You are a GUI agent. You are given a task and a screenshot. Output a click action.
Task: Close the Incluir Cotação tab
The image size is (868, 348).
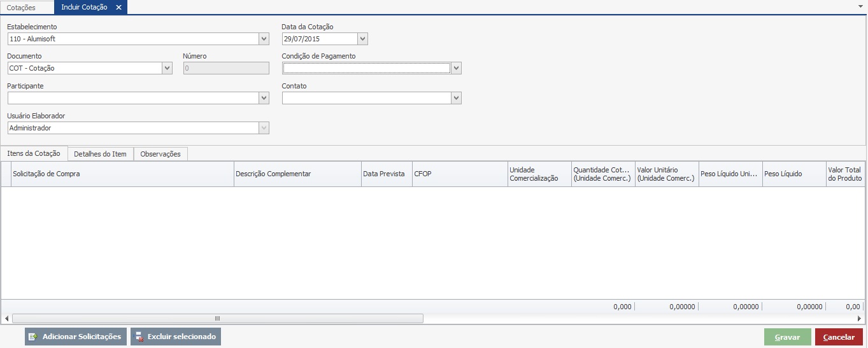[x=118, y=8]
